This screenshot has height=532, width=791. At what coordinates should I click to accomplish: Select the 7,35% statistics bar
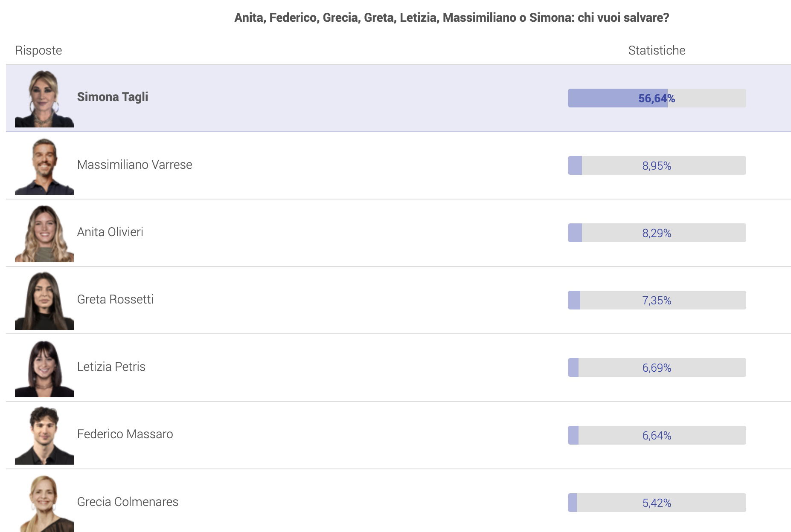(x=657, y=300)
